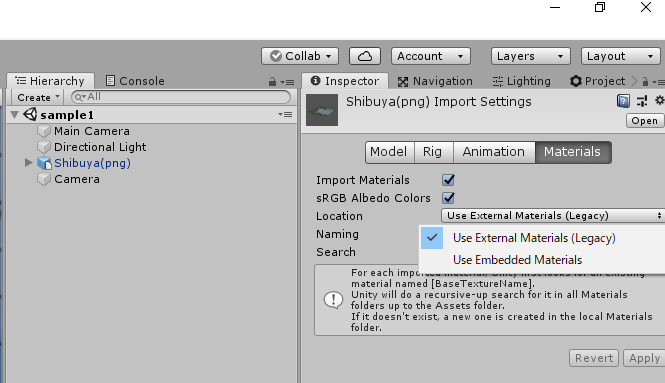Click the Hierarchy search field

181,97
